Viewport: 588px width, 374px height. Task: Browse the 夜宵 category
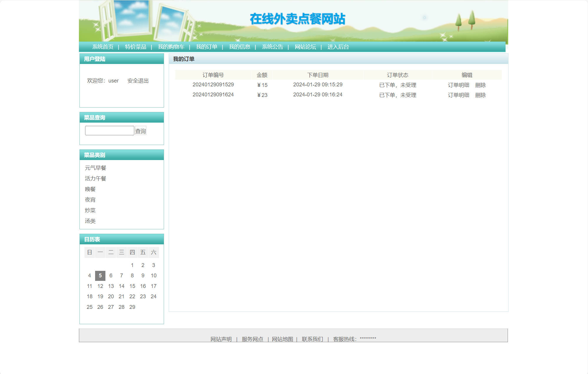[x=90, y=200]
